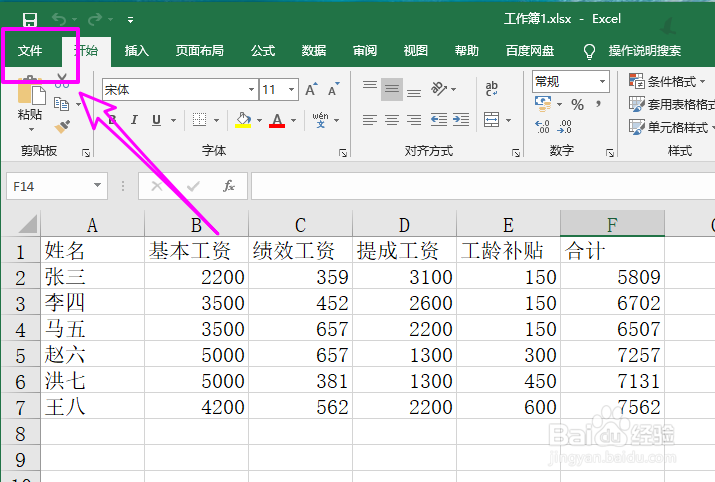The image size is (715, 482).
Task: Click the Redo arrow icon
Action: tap(95, 19)
